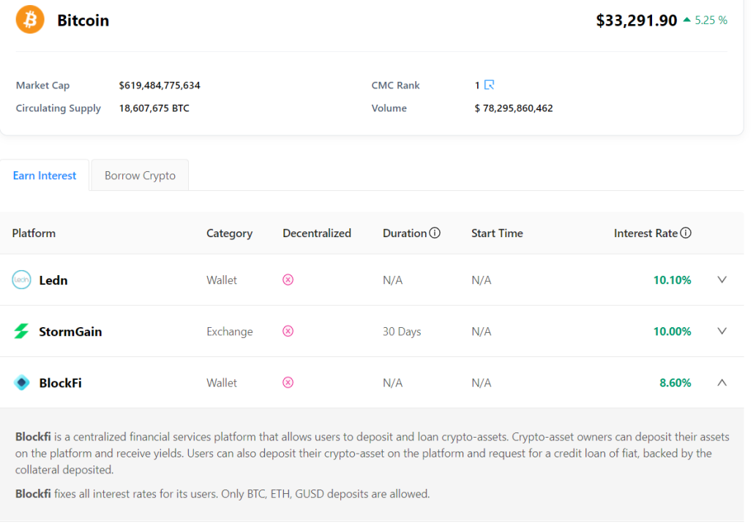This screenshot has height=532, width=756.
Task: Click the StormGain lightning logo
Action: [x=21, y=331]
